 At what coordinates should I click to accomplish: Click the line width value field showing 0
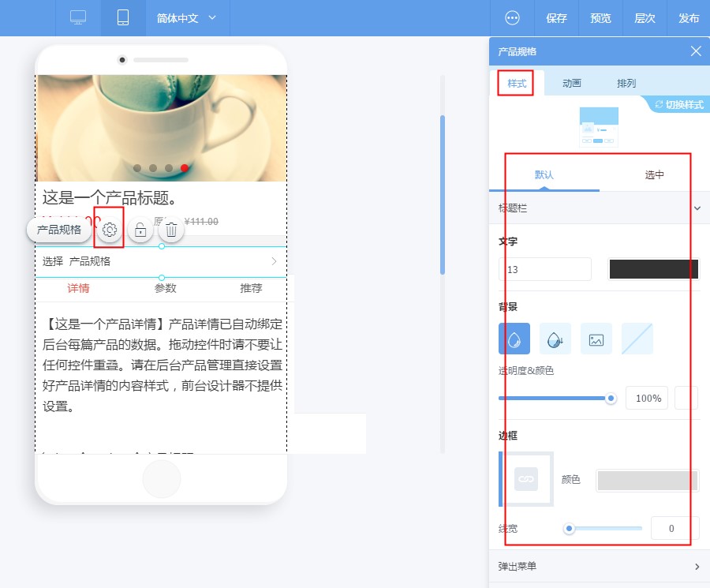coord(675,528)
